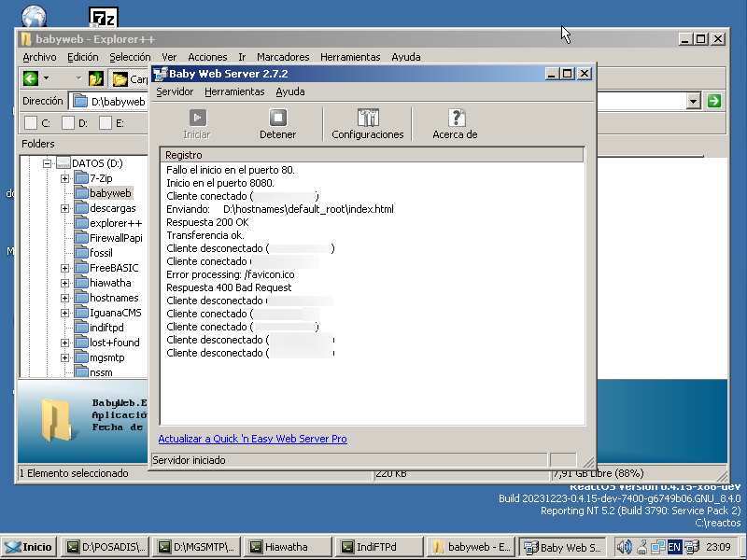Open Ayuda menu in Baby Web Server
The image size is (747, 560).
(290, 91)
